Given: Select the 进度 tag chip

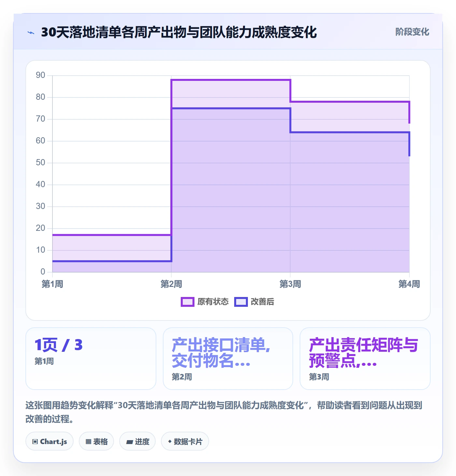Looking at the screenshot, I should coord(137,441).
